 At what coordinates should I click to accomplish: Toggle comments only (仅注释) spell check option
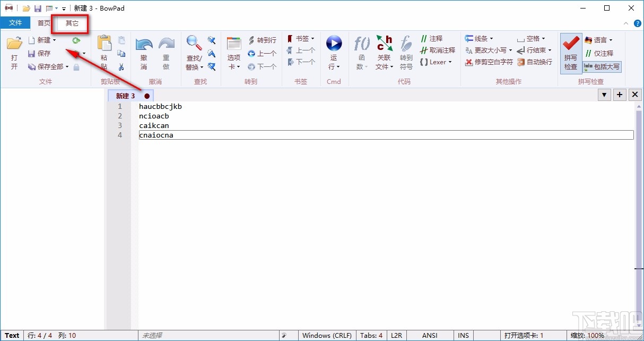coord(599,53)
